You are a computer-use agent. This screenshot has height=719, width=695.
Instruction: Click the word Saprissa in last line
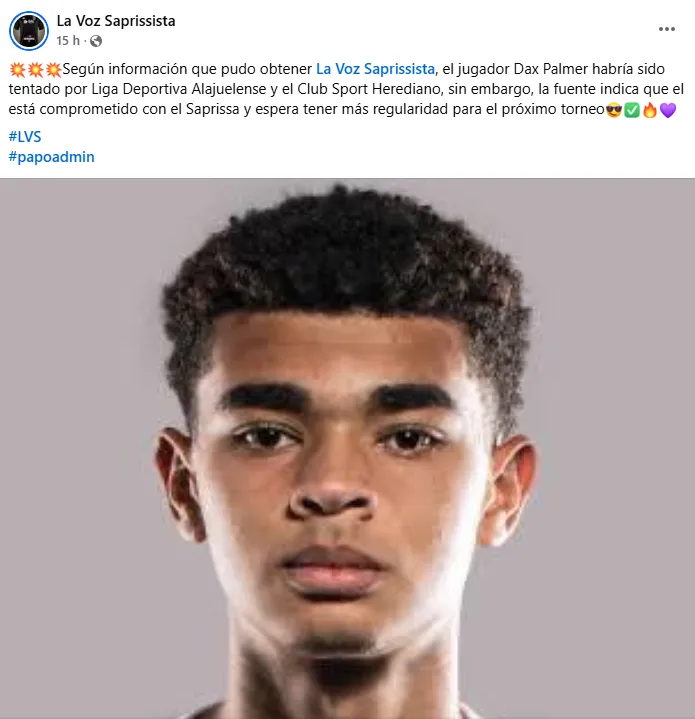[213, 109]
